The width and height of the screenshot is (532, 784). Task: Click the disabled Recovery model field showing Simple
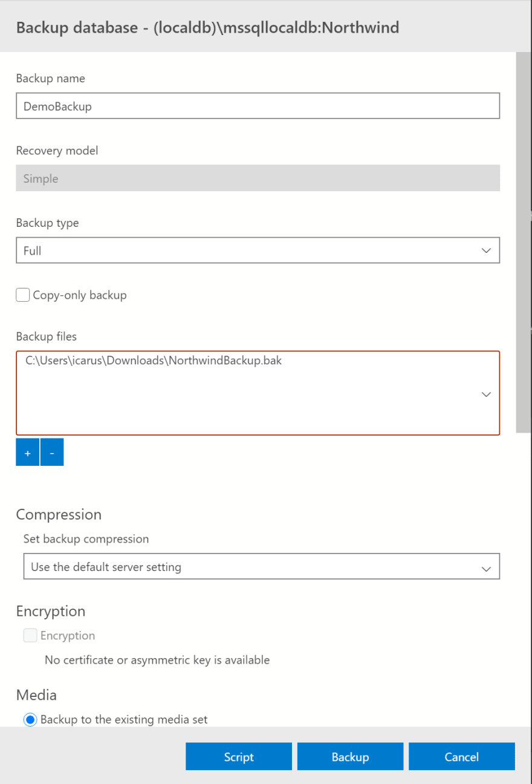click(258, 178)
